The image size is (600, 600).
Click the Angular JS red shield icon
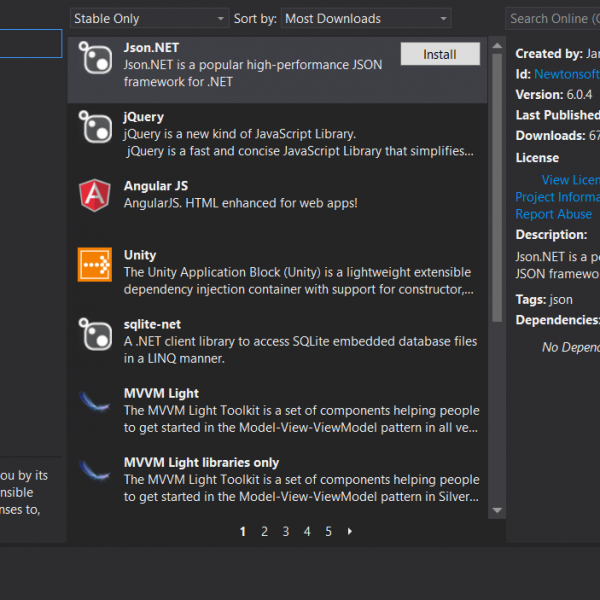pyautogui.click(x=95, y=196)
